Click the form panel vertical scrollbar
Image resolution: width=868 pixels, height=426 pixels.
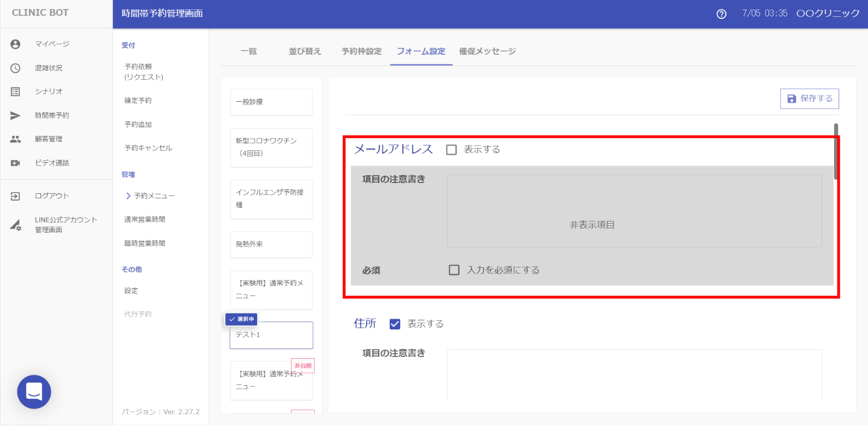pos(836,151)
